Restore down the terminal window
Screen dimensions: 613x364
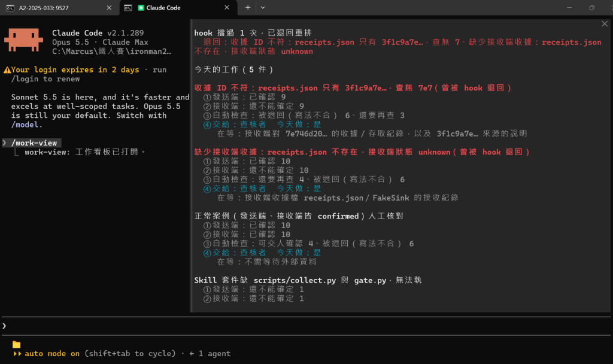[591, 7]
